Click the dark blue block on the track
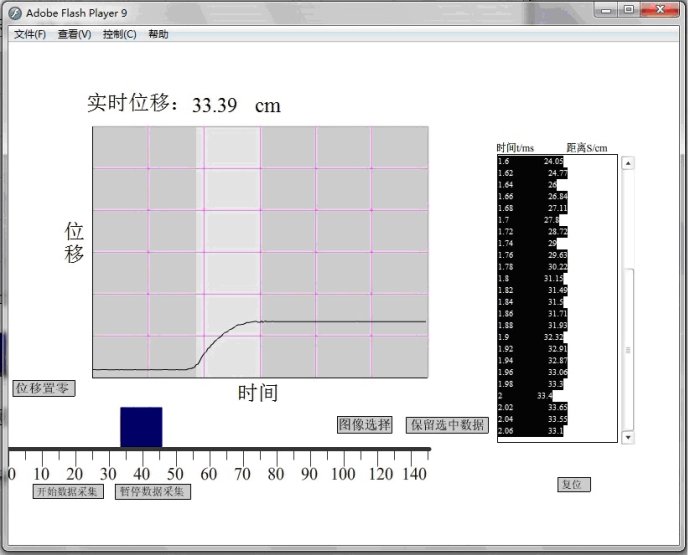Viewport: 690px width, 555px height. 140,427
